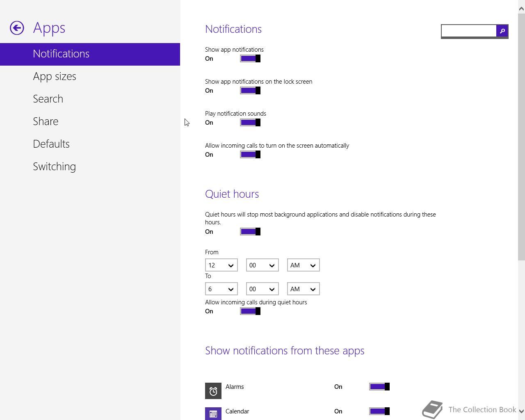
Task: Mute notification sounds with the toggle
Action: pyautogui.click(x=250, y=123)
